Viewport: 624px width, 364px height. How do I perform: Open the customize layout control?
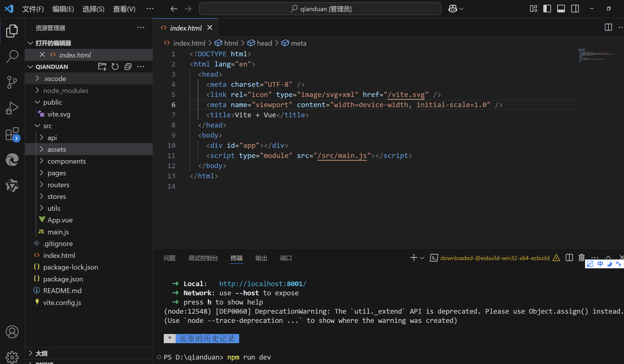533,9
